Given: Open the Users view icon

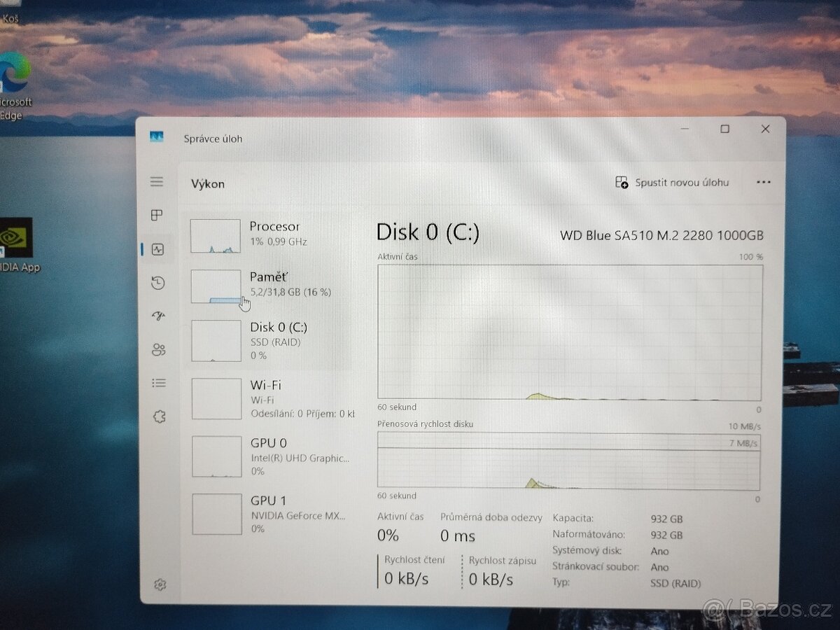Looking at the screenshot, I should pos(157,350).
